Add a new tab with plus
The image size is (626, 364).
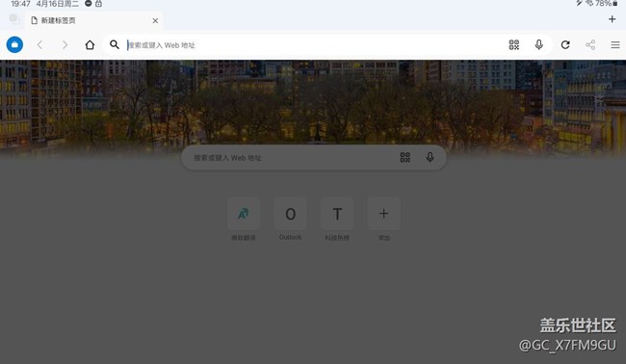[612, 19]
